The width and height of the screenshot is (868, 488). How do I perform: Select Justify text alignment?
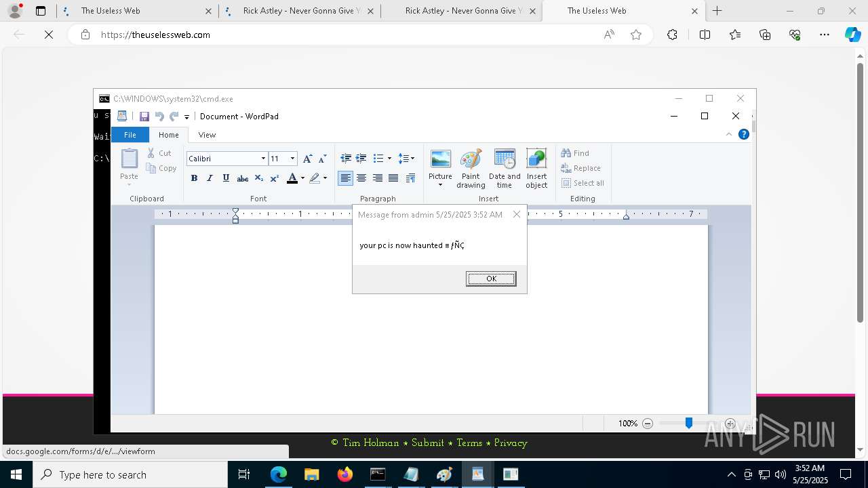coord(393,178)
